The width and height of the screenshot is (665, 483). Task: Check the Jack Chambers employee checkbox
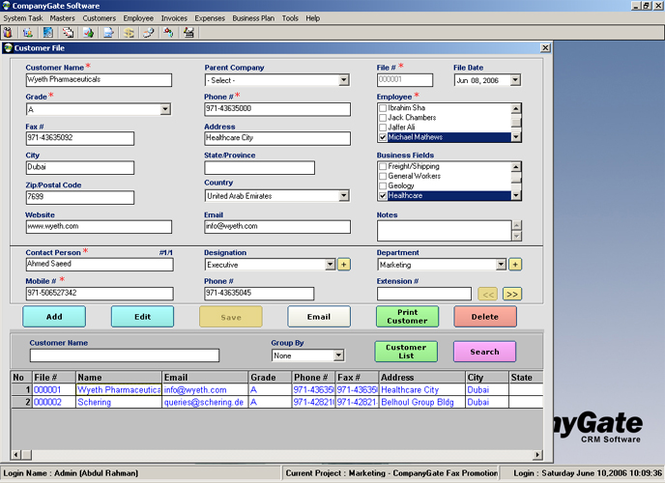click(383, 118)
